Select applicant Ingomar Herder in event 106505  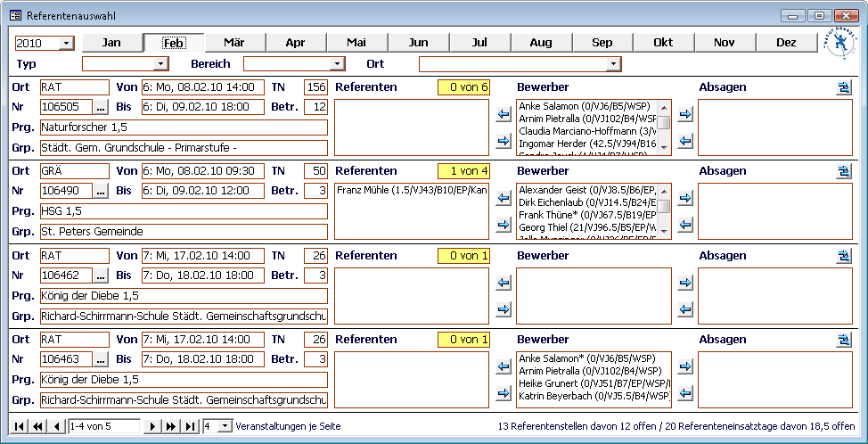point(587,144)
